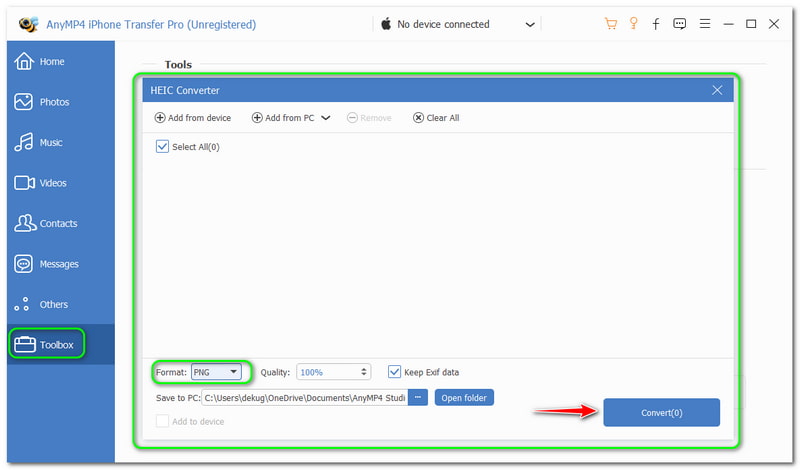Click the browse ellipsis button
The image size is (800, 470).
418,398
